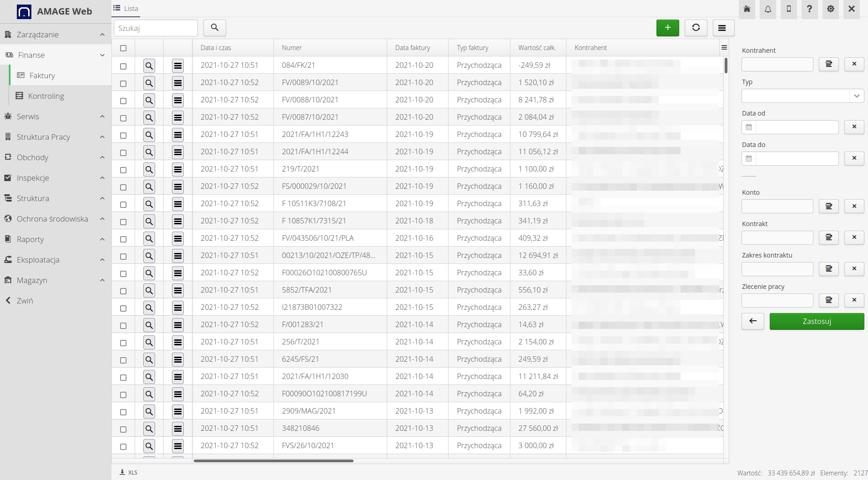This screenshot has height=480, width=868.
Task: Tick the checkbox on row 2909/MAG/2021
Action: coord(123,411)
